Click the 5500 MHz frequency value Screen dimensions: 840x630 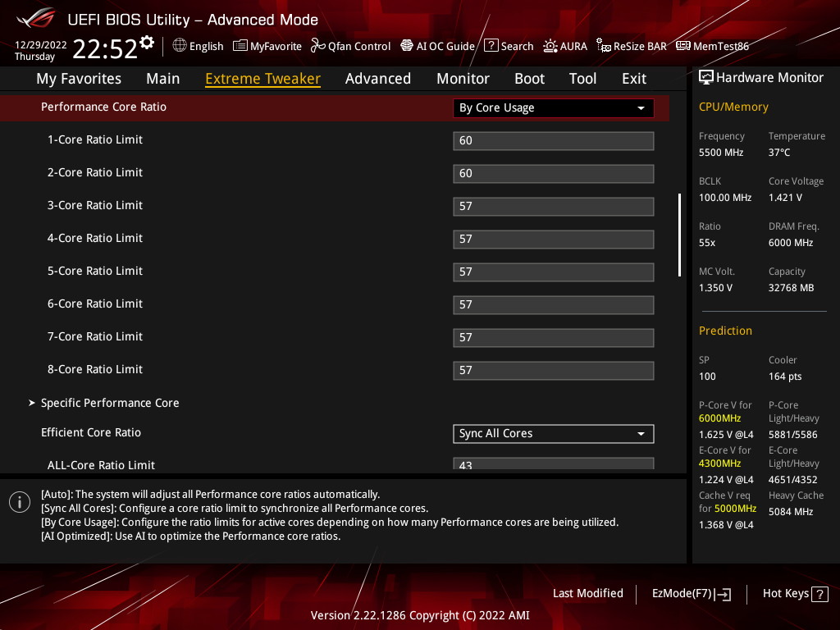pyautogui.click(x=720, y=152)
